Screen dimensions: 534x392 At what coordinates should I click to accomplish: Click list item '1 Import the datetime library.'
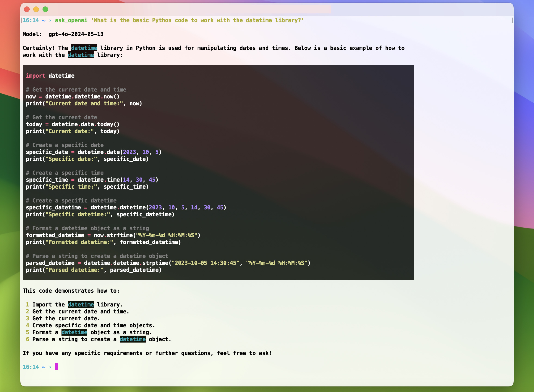(x=74, y=305)
